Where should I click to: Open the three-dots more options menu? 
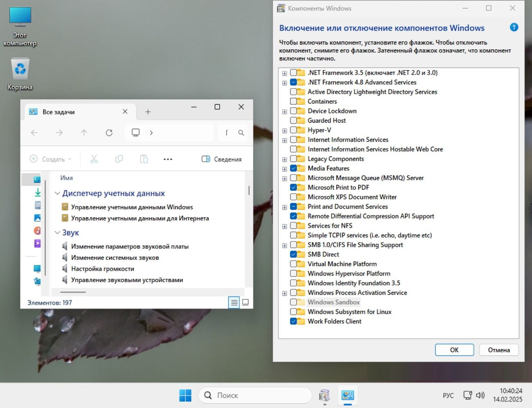168,159
